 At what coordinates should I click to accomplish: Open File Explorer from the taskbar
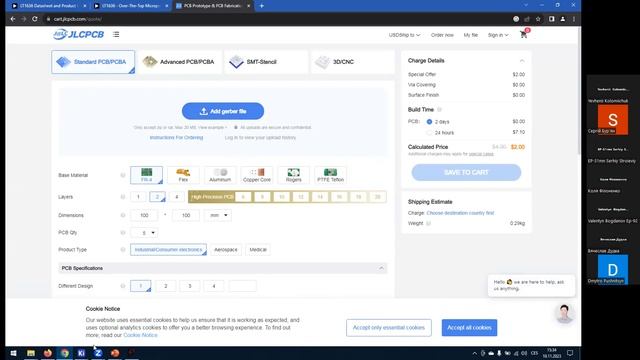click(x=31, y=353)
